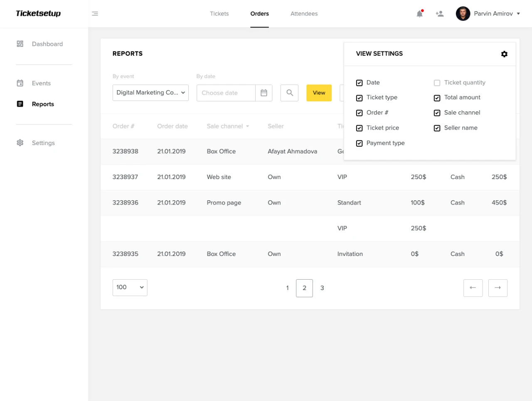532x401 pixels.
Task: Open the hamburger menu
Action: click(95, 13)
